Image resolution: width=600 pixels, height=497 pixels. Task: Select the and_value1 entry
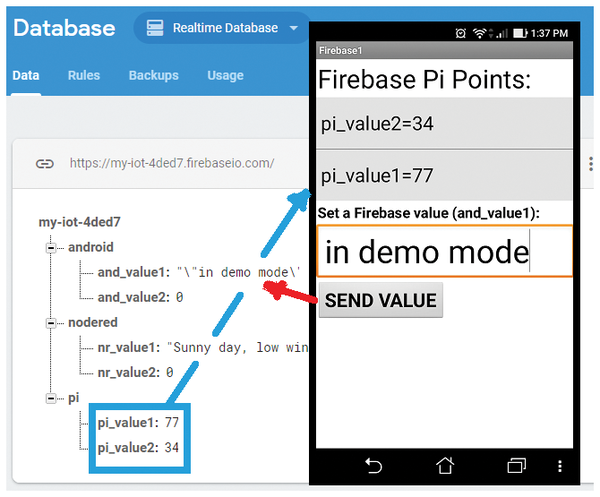pyautogui.click(x=199, y=272)
